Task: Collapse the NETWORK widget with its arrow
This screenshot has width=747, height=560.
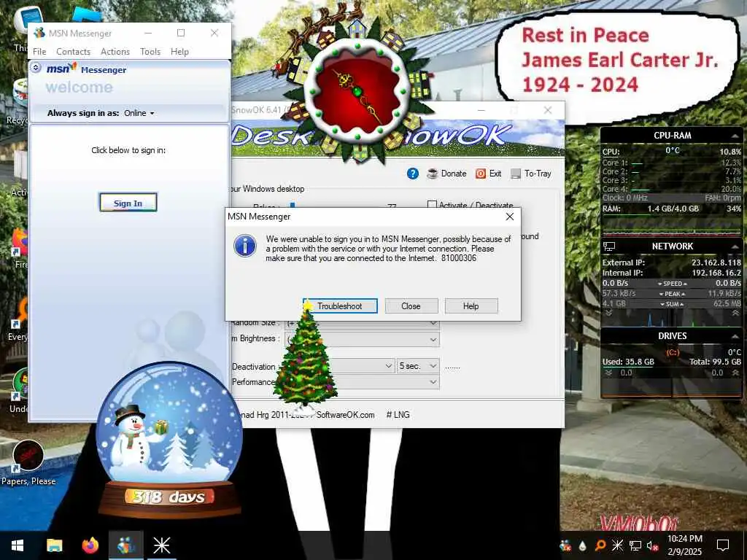Action: tap(735, 246)
